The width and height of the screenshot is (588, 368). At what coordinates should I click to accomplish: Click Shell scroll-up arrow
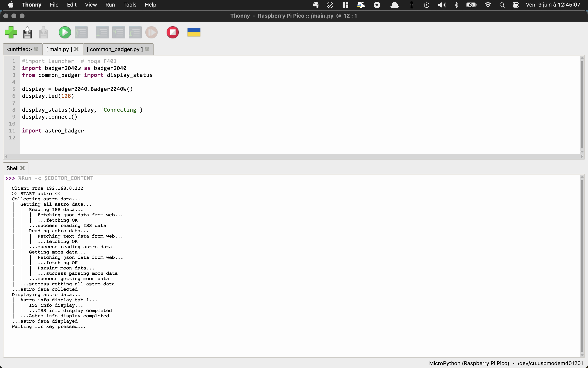pyautogui.click(x=582, y=177)
